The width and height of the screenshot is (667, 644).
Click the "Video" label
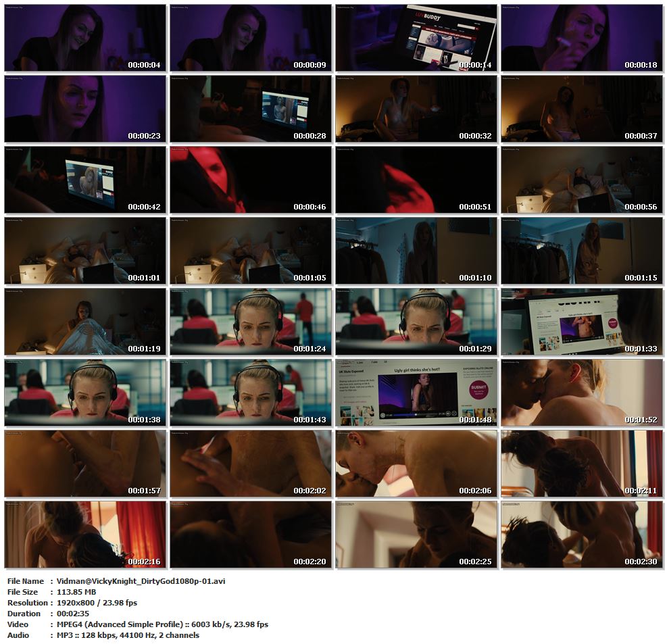pos(18,624)
